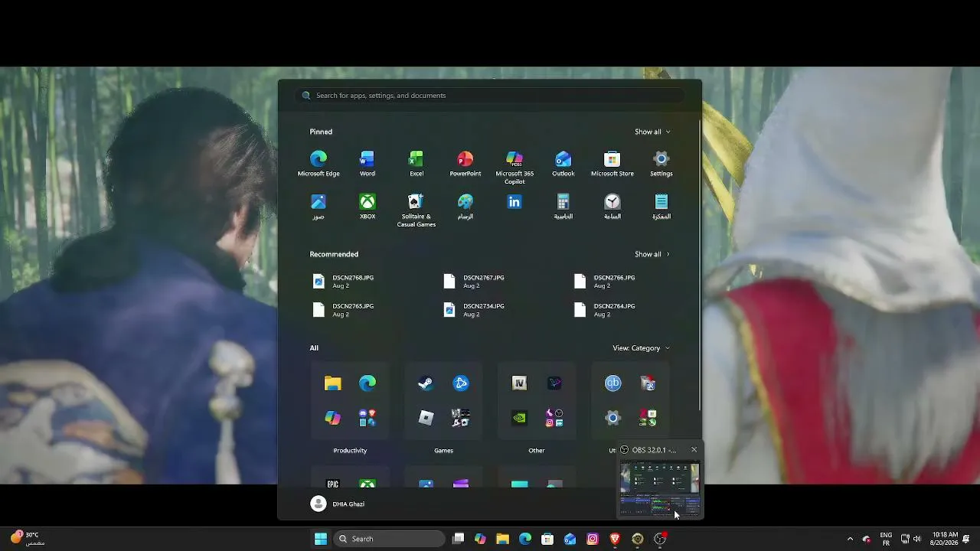Open recommended file DSCN2767.JPG
This screenshot has width=980, height=551.
pos(474,282)
